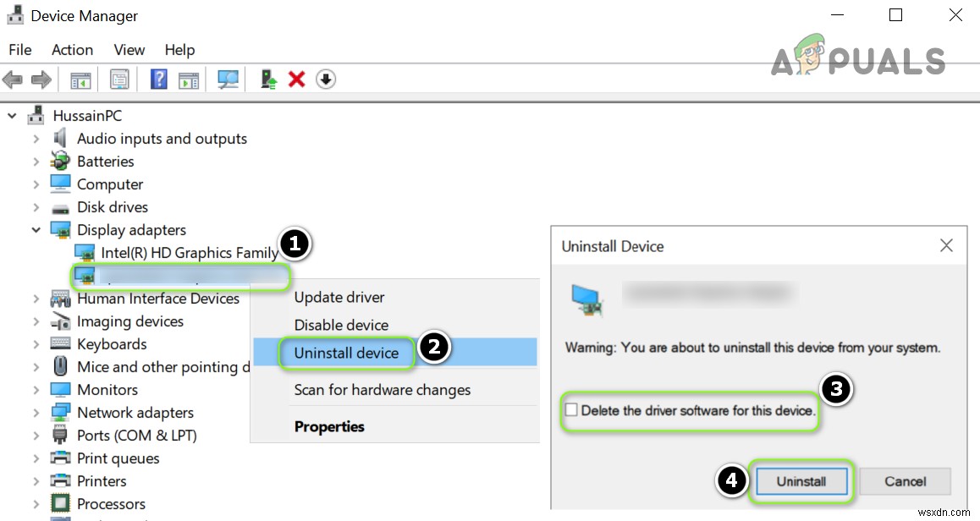980x521 pixels.
Task: Select Intel(R) HD Graphics Family device
Action: (184, 252)
